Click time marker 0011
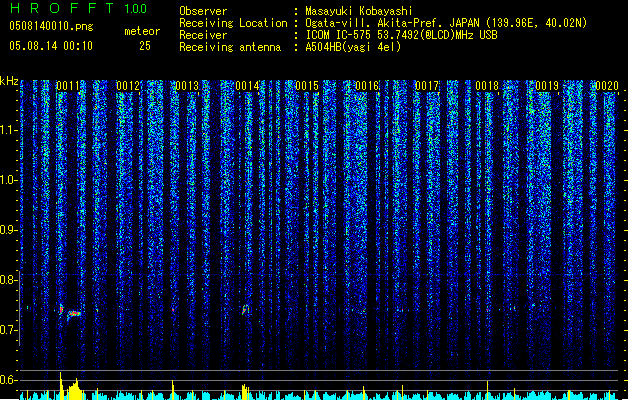 point(68,86)
